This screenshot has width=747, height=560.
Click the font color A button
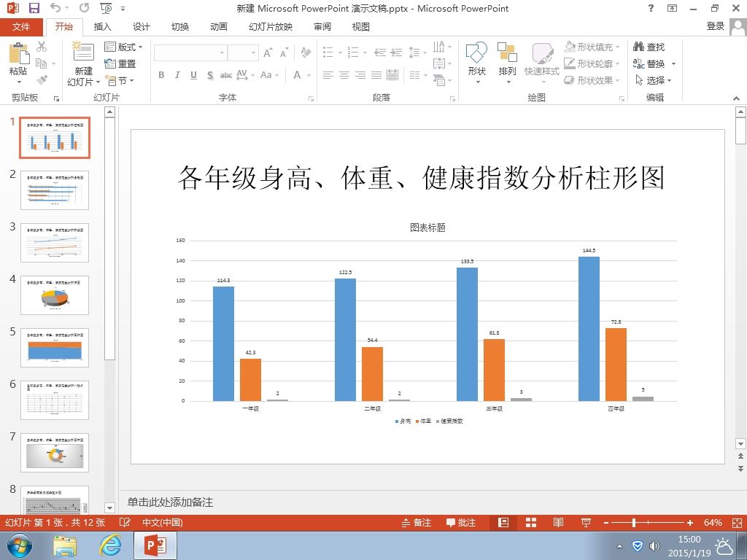(x=298, y=75)
